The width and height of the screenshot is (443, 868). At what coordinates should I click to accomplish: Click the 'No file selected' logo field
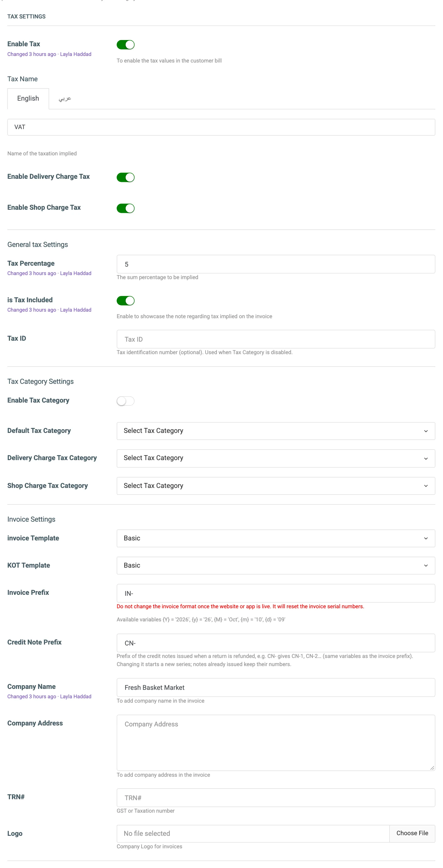pyautogui.click(x=253, y=833)
